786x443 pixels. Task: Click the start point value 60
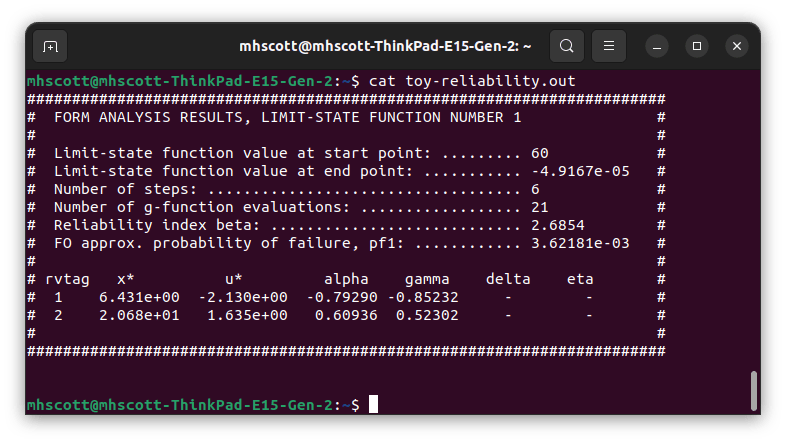click(540, 153)
